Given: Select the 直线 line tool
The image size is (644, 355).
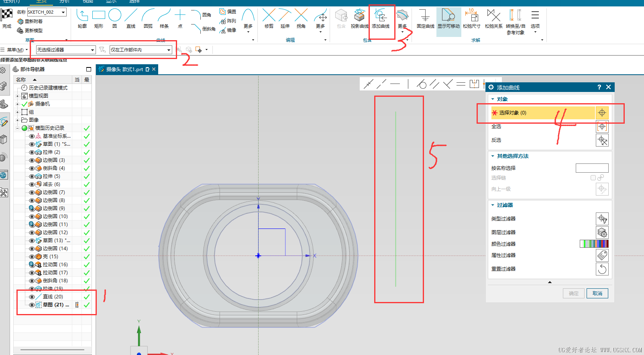Looking at the screenshot, I should (x=131, y=16).
